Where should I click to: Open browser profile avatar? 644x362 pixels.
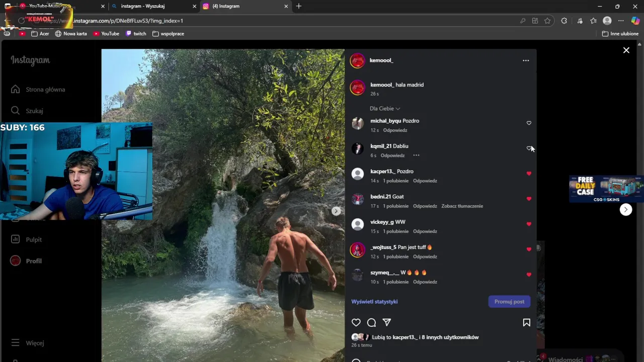pos(607,21)
